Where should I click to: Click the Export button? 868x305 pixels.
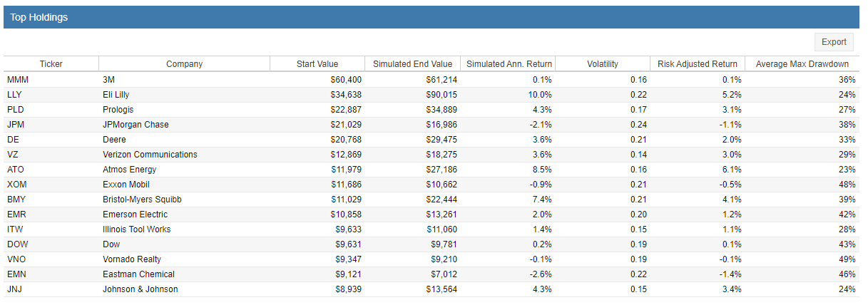click(834, 42)
